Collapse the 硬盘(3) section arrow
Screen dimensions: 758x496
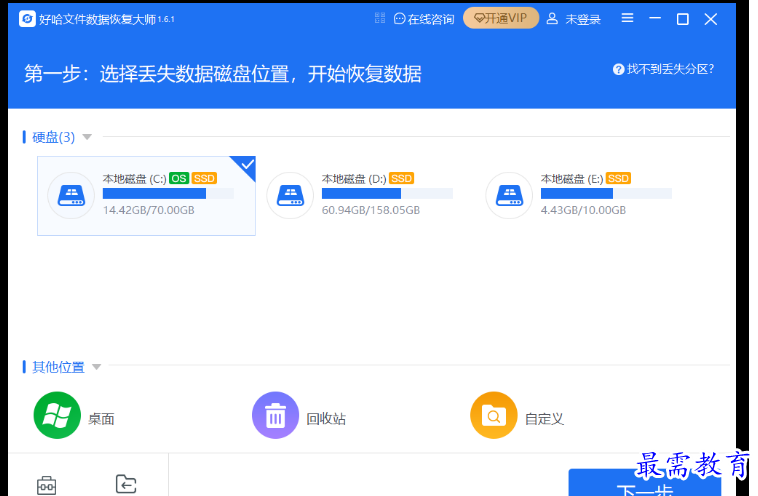pos(87,137)
